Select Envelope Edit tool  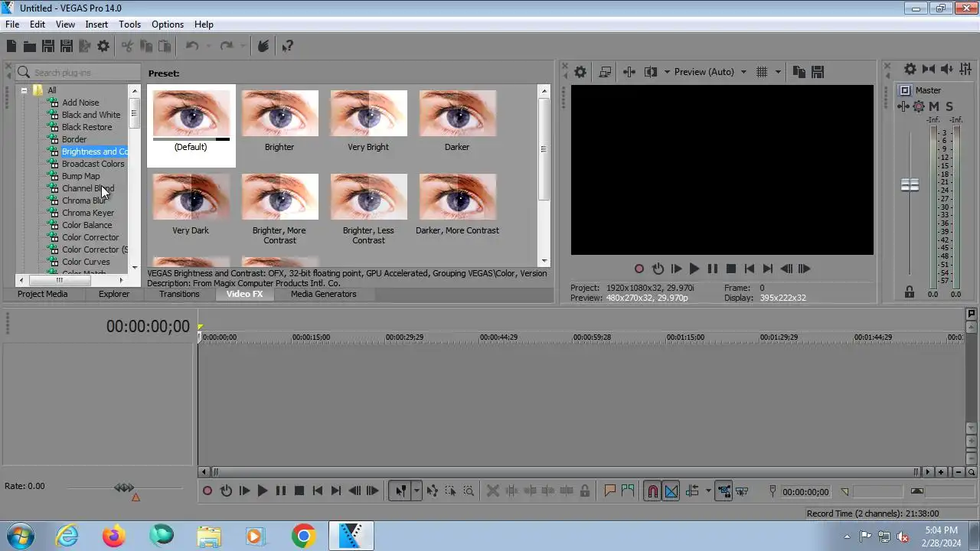pyautogui.click(x=433, y=491)
